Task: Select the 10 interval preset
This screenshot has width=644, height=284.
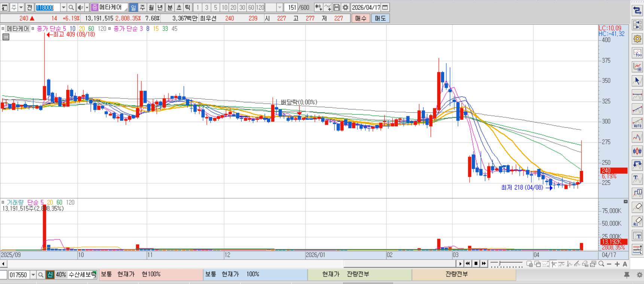Action: [224, 7]
